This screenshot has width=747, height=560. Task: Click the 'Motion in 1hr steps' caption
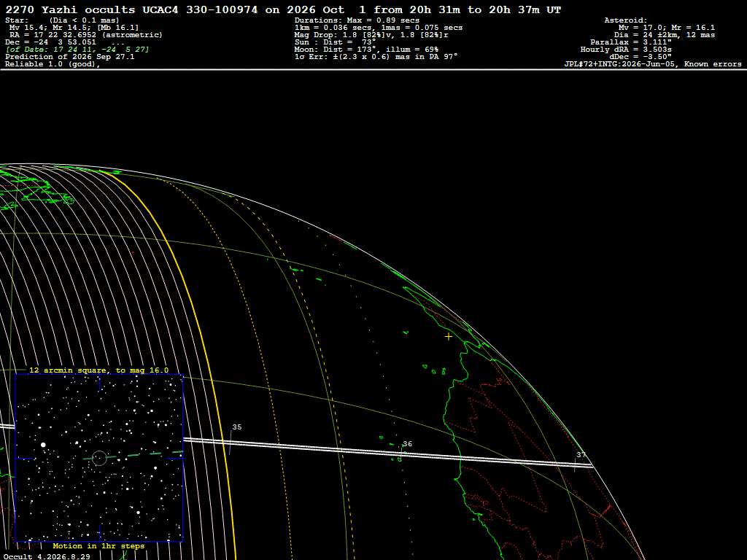[98, 545]
